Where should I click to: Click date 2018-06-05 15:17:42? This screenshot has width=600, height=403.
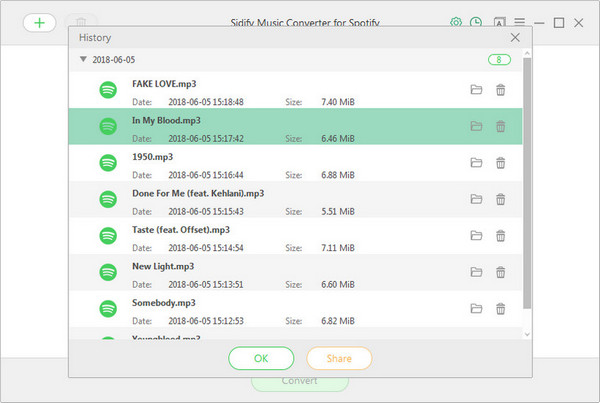tap(206, 139)
